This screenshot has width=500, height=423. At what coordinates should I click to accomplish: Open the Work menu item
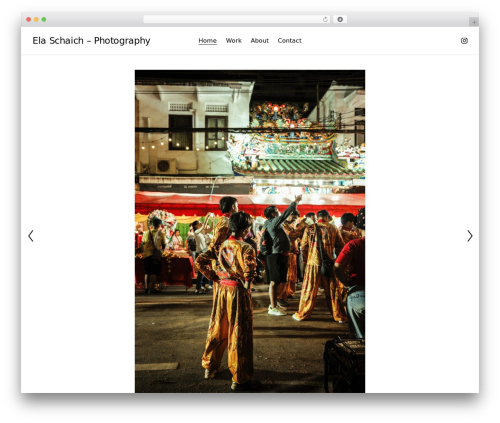(233, 41)
